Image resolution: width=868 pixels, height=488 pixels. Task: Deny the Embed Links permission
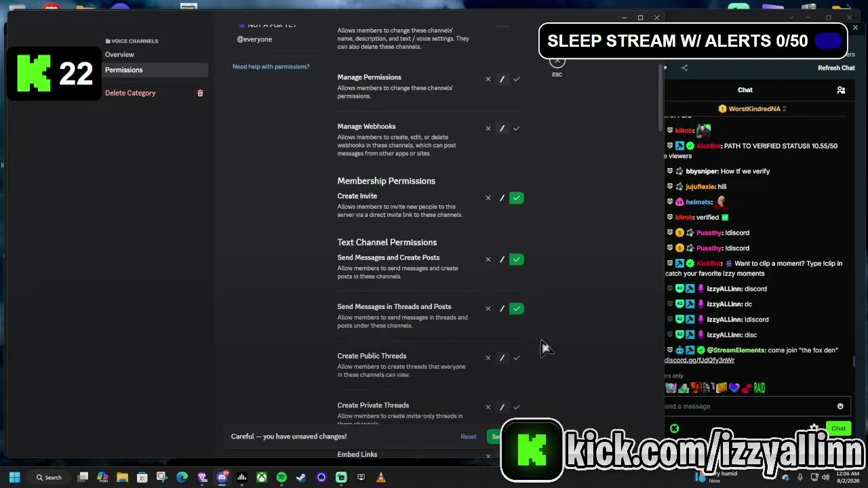[x=488, y=455]
